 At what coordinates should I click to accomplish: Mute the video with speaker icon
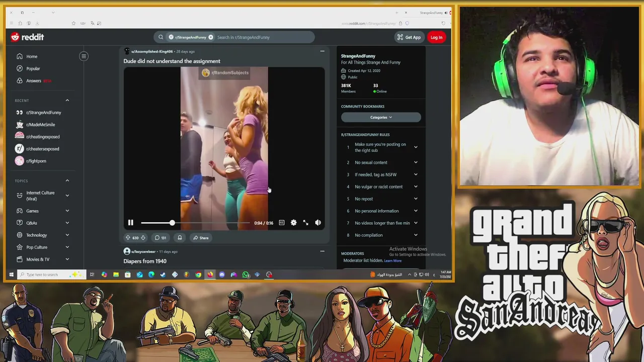[x=318, y=223]
